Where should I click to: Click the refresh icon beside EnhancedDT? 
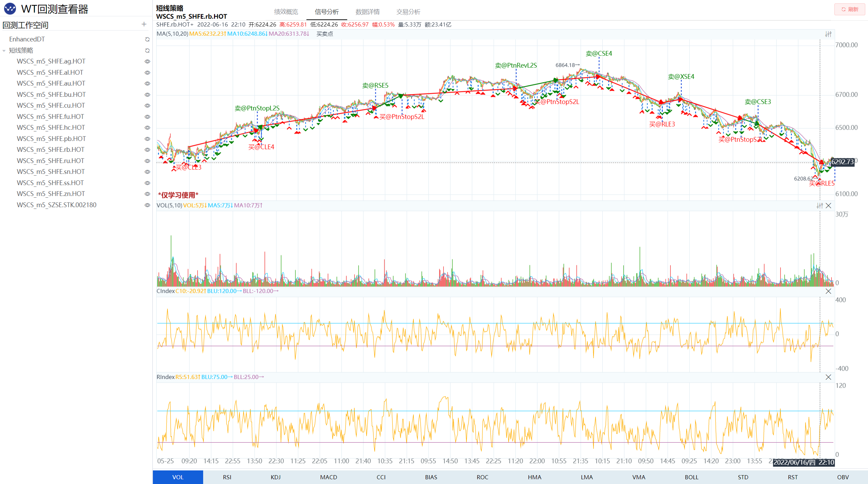[147, 39]
